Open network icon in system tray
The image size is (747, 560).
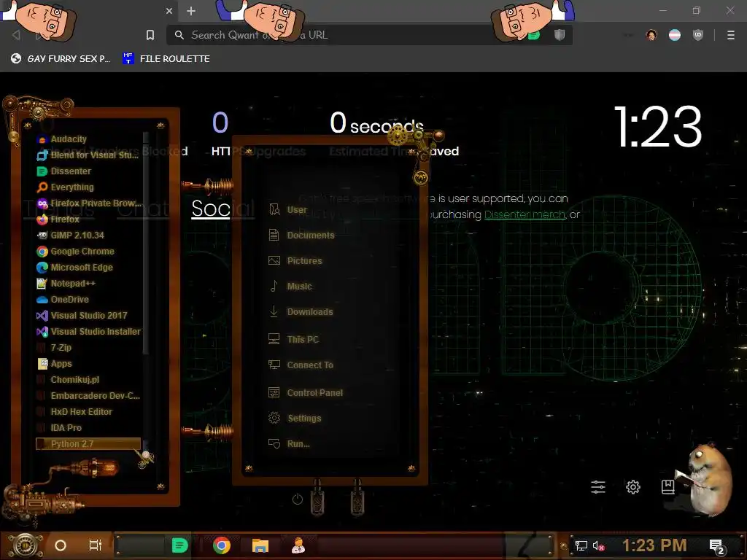point(581,545)
